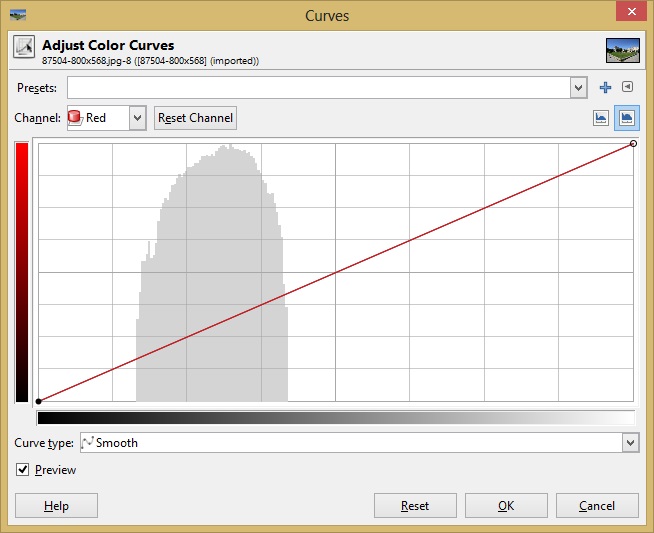Click the add preset plus icon
Screen dimensions: 654x533
605,88
